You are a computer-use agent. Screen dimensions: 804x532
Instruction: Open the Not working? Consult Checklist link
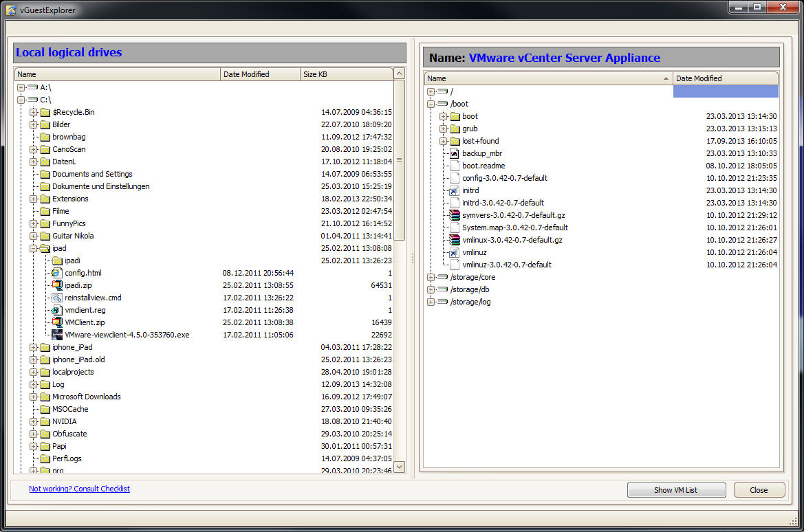click(x=80, y=489)
